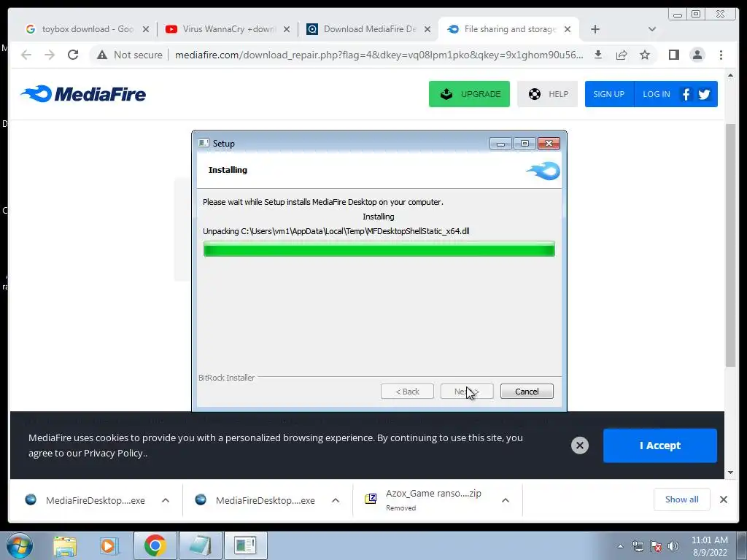
Task: Close the toybox download tab
Action: pyautogui.click(x=146, y=29)
